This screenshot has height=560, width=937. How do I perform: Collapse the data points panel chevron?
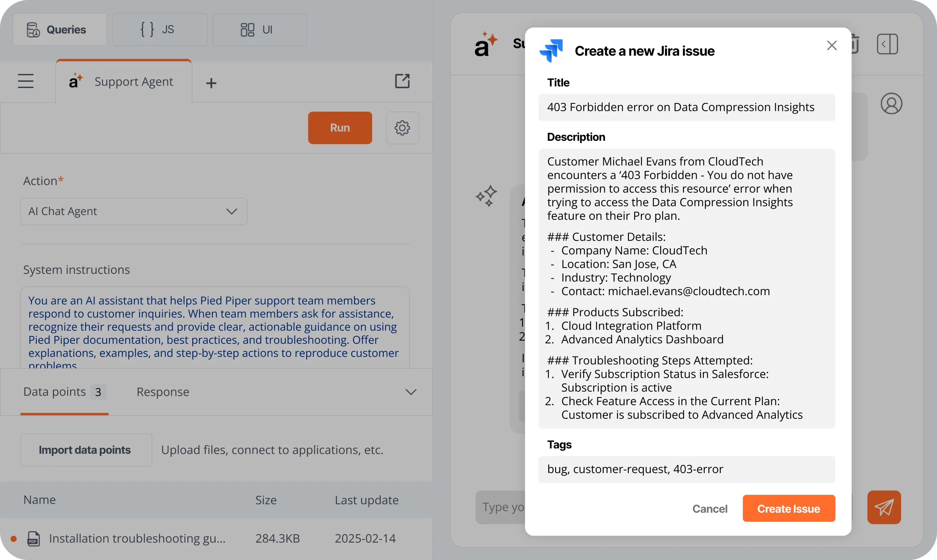(411, 392)
